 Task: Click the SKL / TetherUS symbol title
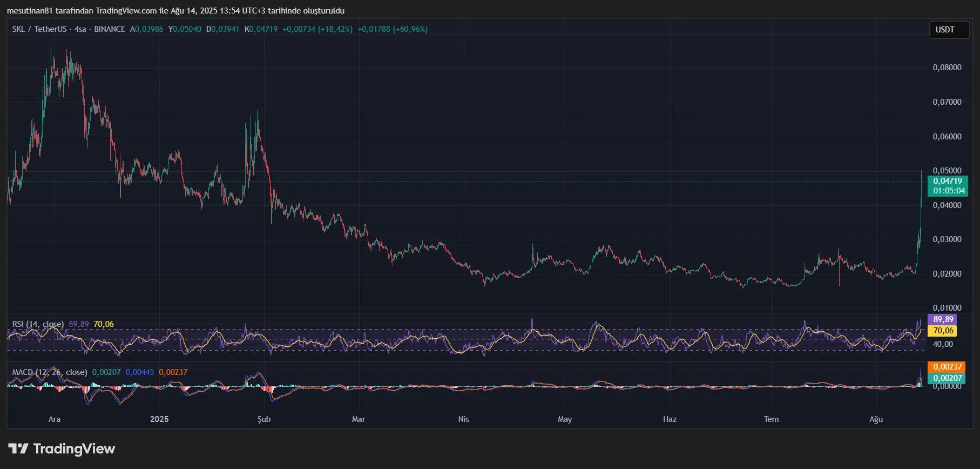point(39,29)
